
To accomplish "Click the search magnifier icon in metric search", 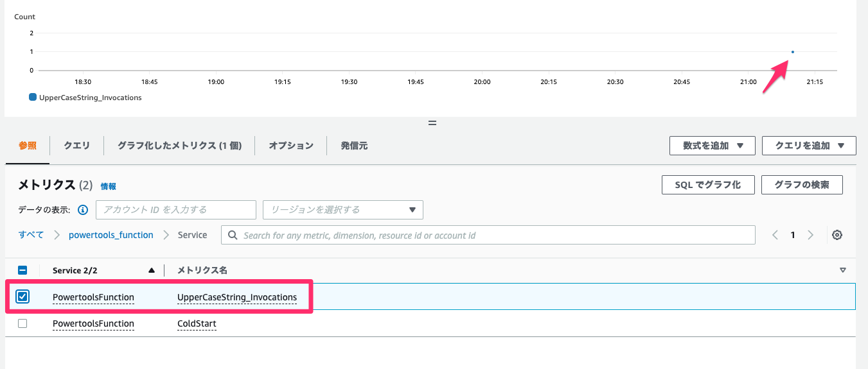I will click(x=233, y=236).
